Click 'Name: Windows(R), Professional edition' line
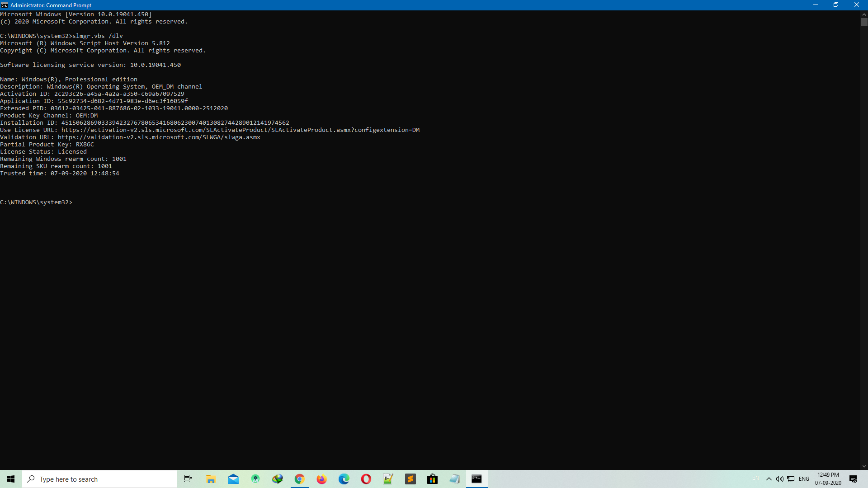868x488 pixels. click(69, 80)
